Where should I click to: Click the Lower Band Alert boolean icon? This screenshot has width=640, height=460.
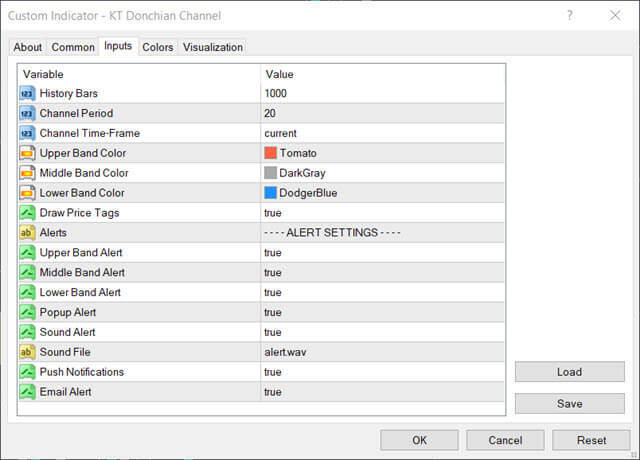(x=27, y=293)
